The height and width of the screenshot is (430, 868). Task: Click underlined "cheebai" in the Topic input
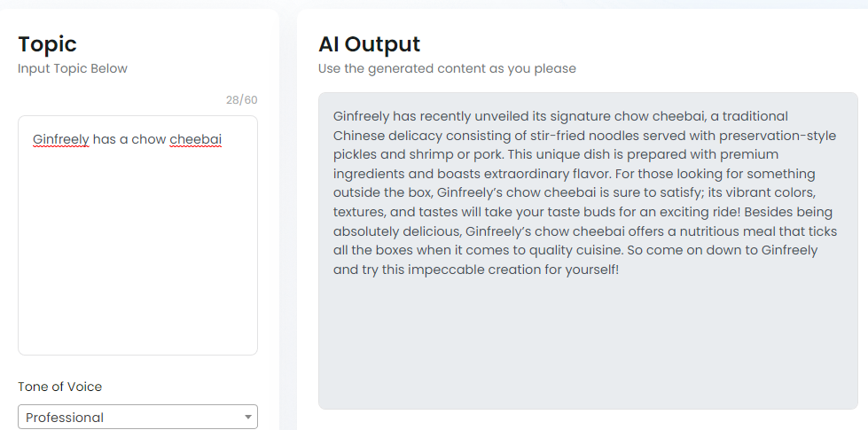click(x=195, y=139)
